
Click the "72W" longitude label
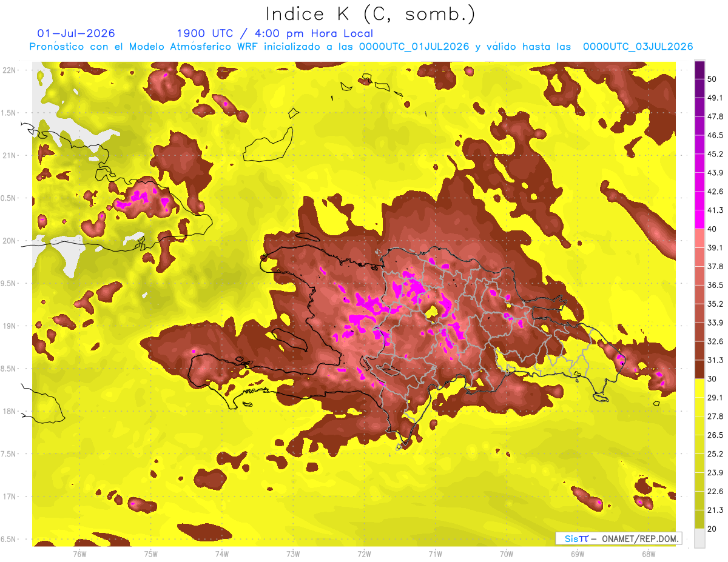(364, 554)
